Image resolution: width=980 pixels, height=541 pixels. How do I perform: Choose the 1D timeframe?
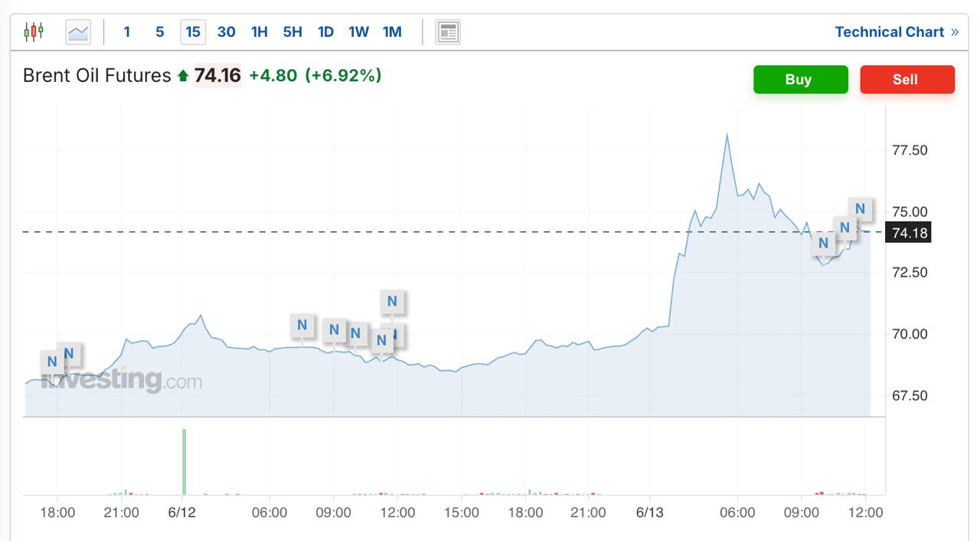point(325,31)
